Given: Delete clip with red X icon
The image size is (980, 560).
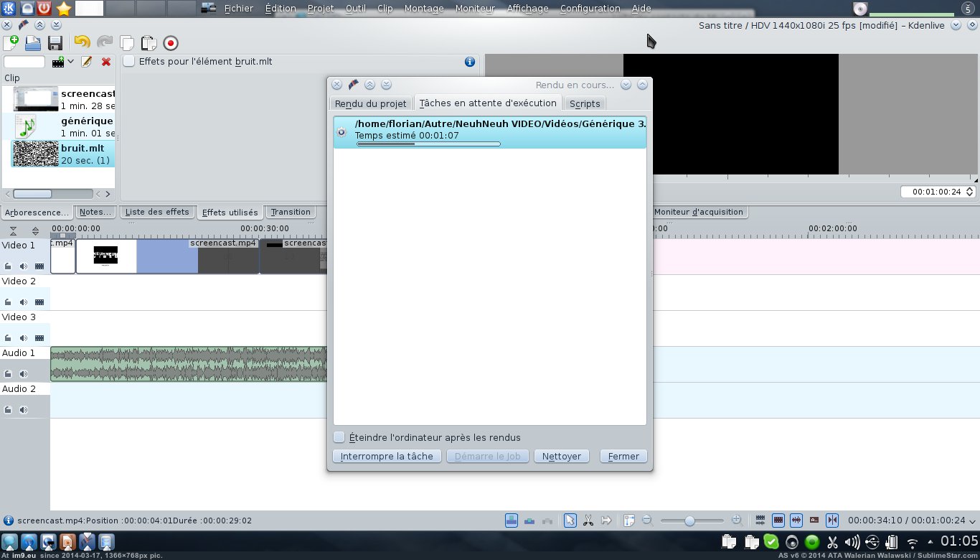Looking at the screenshot, I should coord(106,62).
